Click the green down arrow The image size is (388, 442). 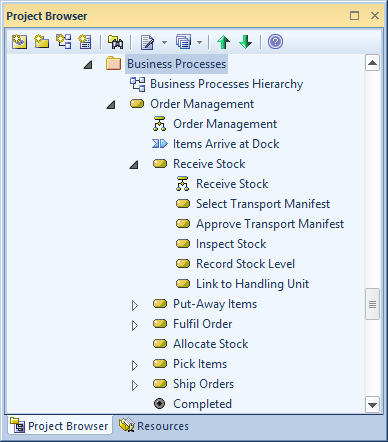click(x=246, y=42)
